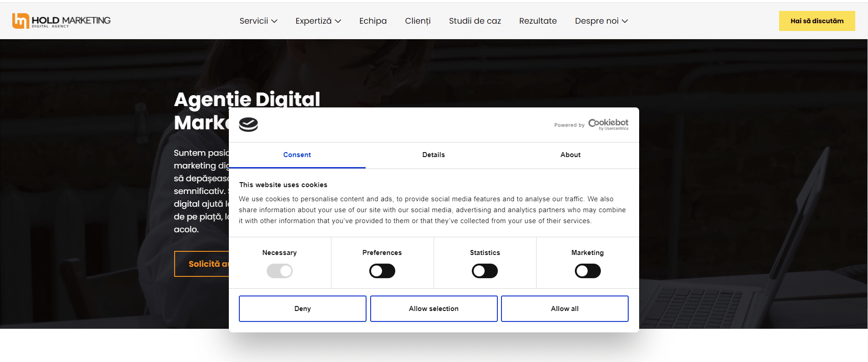The height and width of the screenshot is (362, 868).
Task: Click the Solicită button in the hero
Action: click(201, 264)
